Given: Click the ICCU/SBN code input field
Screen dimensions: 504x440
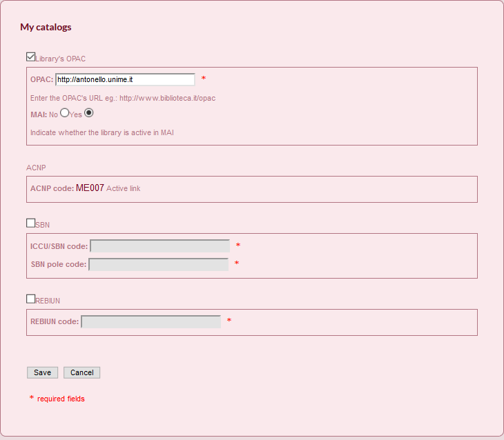Looking at the screenshot, I should (159, 246).
